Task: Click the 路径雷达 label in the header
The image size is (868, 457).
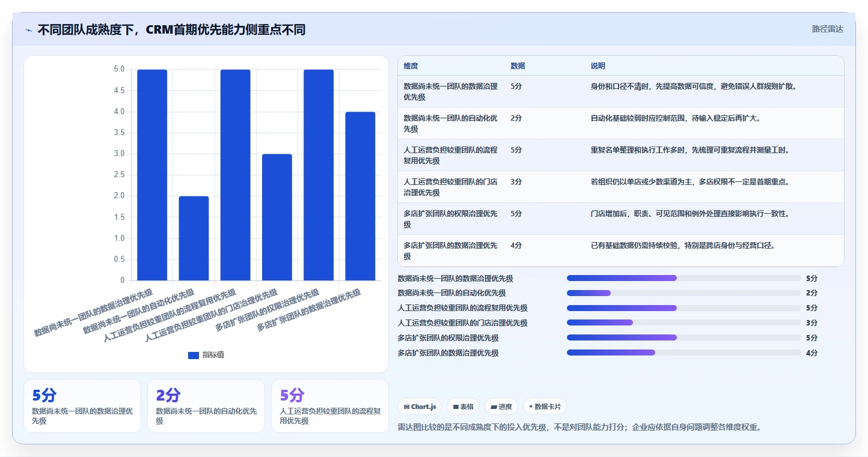Action: [827, 29]
